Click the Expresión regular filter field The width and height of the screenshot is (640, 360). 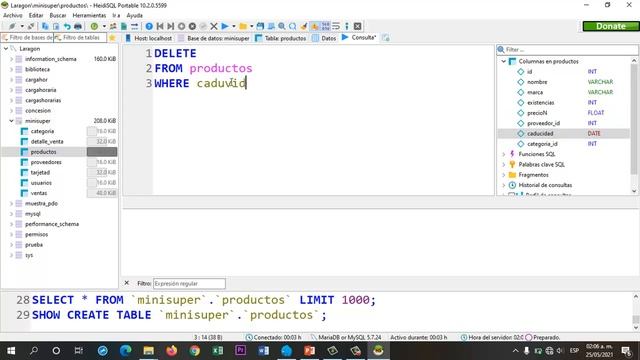click(x=189, y=283)
